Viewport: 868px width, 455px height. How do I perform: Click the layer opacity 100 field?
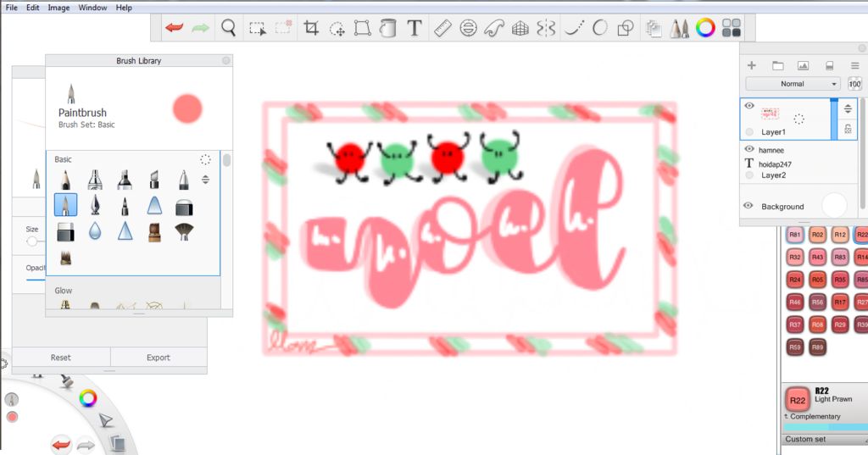pyautogui.click(x=854, y=84)
